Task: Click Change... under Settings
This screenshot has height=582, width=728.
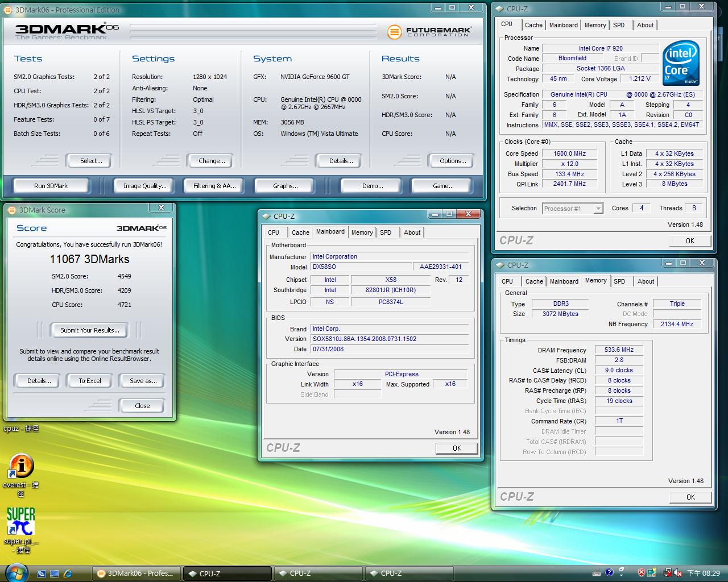Action: (x=212, y=161)
